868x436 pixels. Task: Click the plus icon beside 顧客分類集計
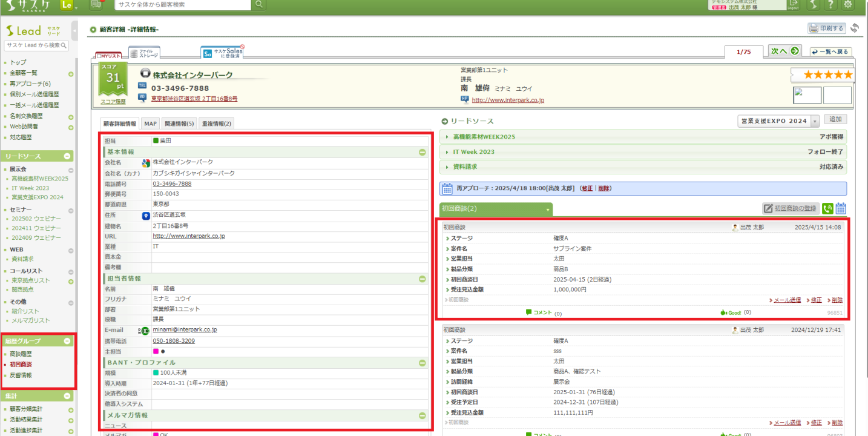tap(71, 411)
